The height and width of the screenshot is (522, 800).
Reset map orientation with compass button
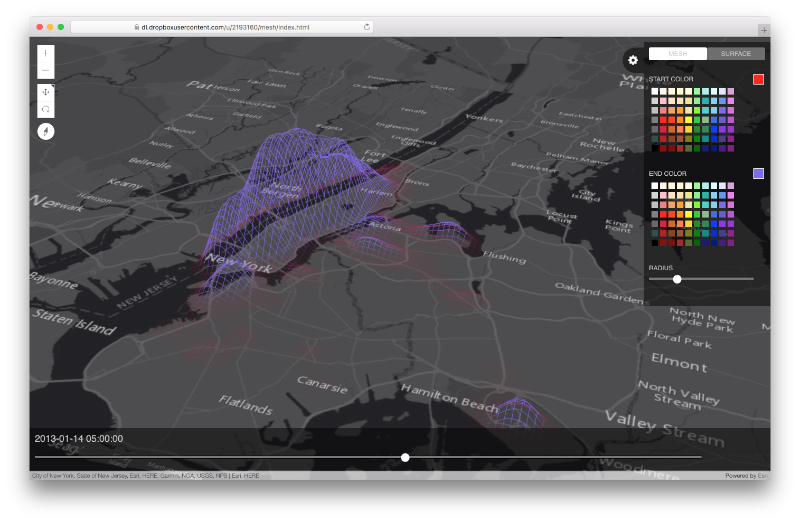pyautogui.click(x=45, y=132)
